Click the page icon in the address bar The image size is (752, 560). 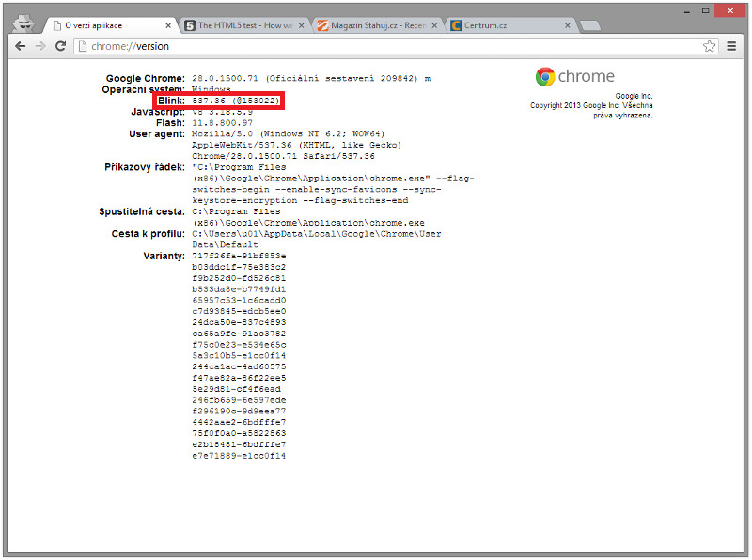coord(83,46)
